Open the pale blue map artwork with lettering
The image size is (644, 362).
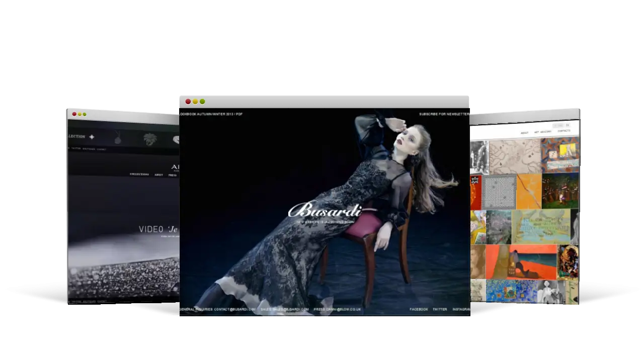(x=541, y=227)
